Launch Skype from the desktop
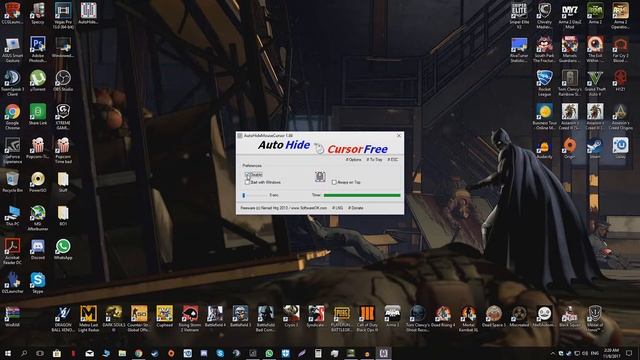Screen dimensions: 640x360 tap(38, 283)
